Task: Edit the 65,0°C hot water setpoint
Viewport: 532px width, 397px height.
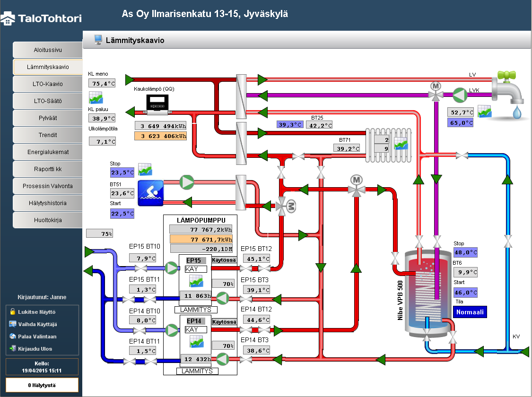Action: coord(461,123)
